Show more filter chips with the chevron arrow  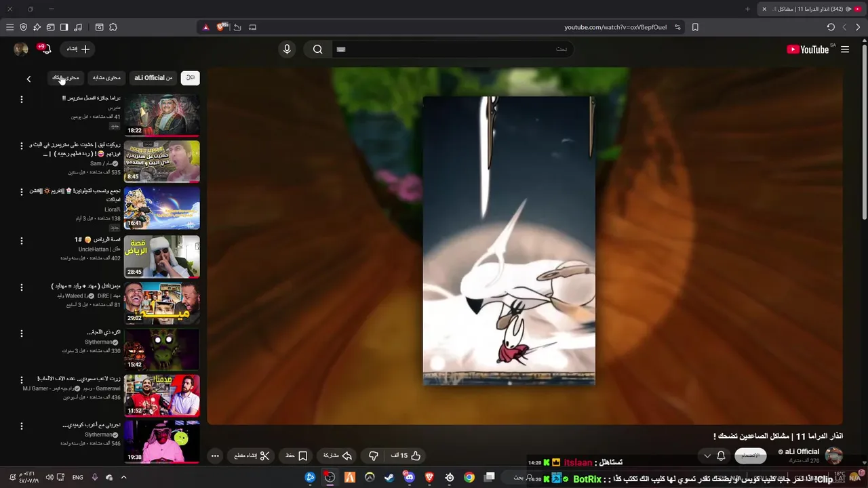28,79
